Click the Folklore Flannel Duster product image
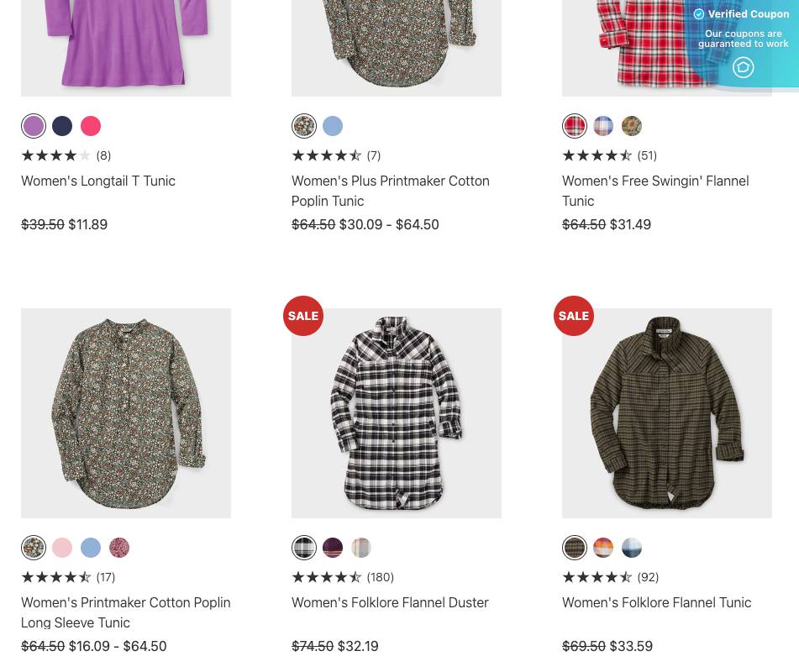This screenshot has width=799, height=672. point(397,413)
